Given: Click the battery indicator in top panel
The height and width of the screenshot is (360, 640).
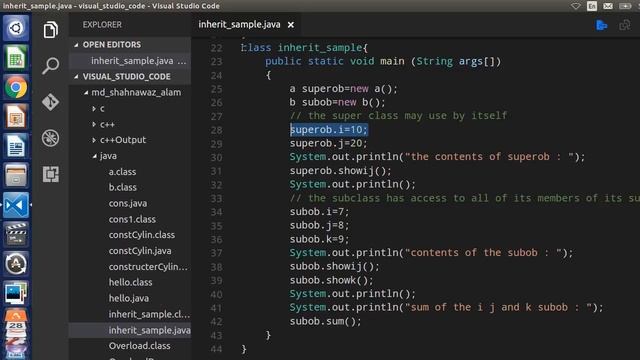Looking at the screenshot, I should 625,6.
